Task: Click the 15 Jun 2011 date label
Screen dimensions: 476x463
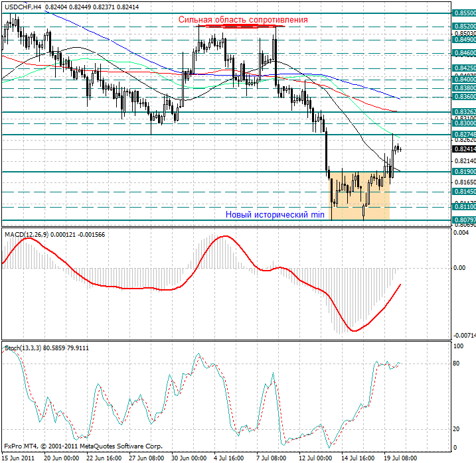Action: pyautogui.click(x=18, y=458)
